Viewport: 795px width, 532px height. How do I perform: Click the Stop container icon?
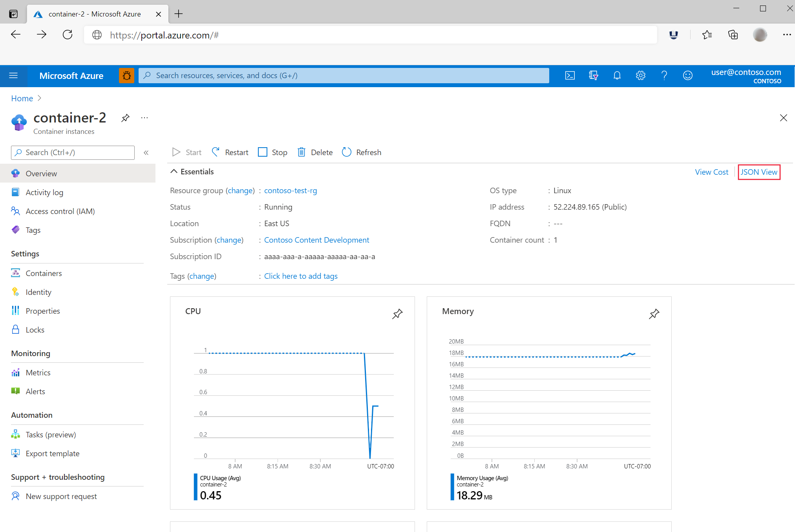coord(262,152)
